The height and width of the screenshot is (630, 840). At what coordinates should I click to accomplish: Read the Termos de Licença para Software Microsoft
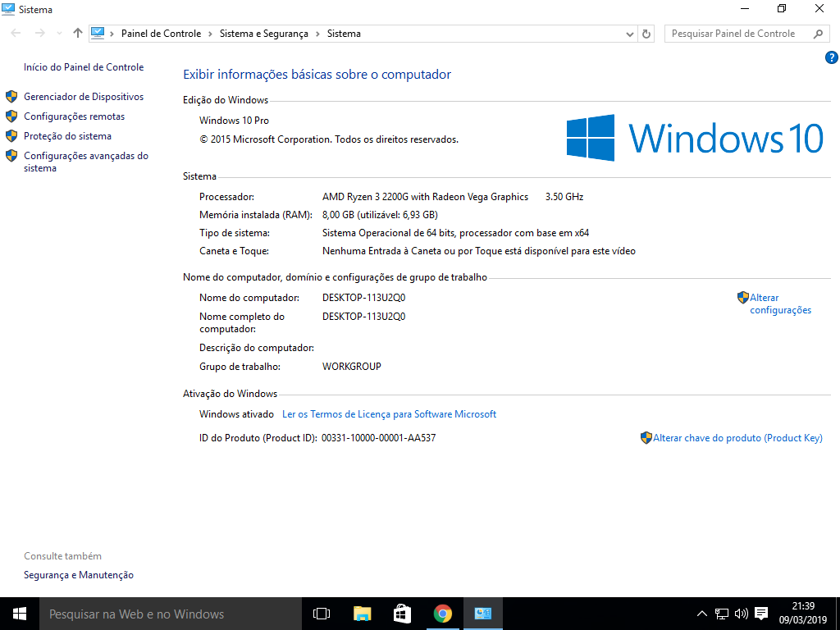[389, 414]
